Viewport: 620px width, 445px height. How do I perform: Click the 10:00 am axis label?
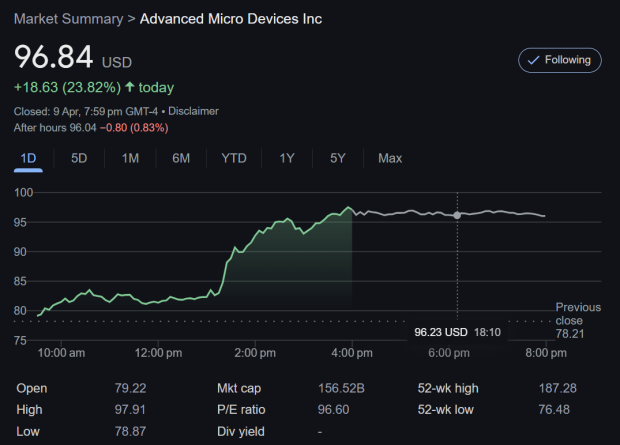tap(61, 353)
